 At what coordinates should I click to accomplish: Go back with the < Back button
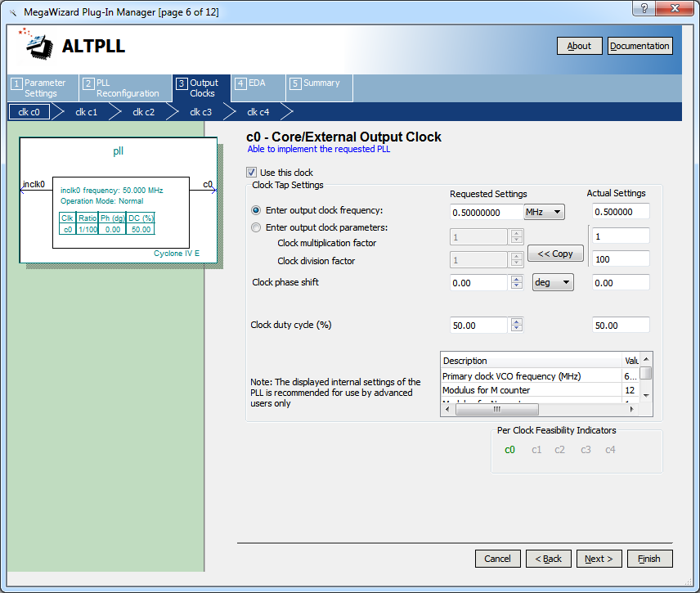[549, 559]
